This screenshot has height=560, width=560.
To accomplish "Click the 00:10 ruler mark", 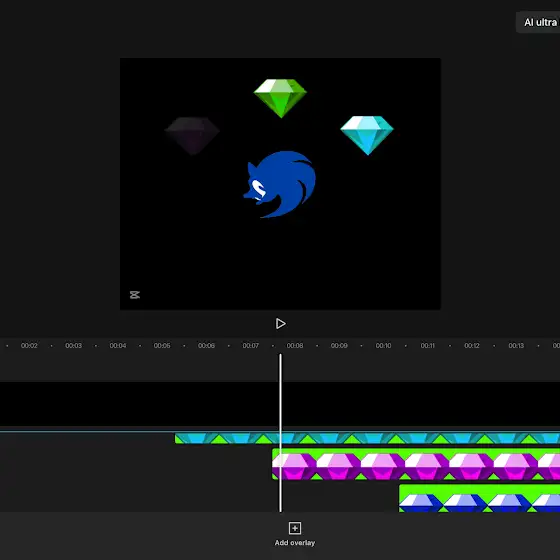I will pyautogui.click(x=383, y=345).
